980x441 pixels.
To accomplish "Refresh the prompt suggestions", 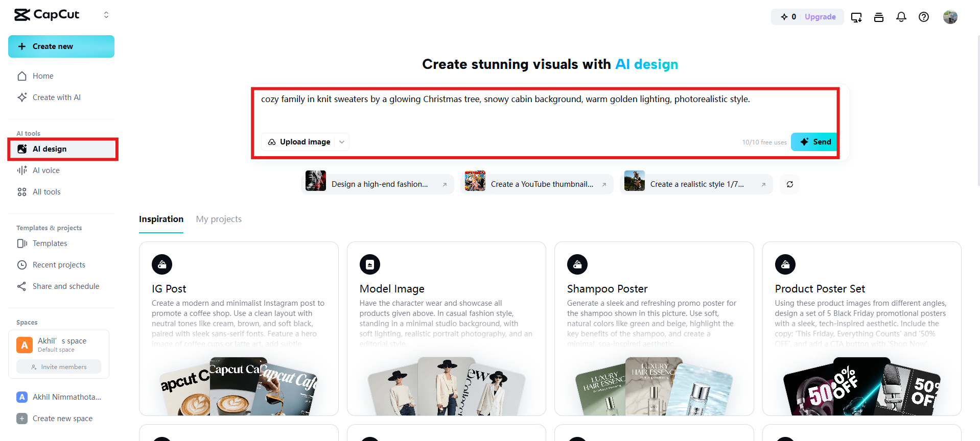I will click(790, 184).
